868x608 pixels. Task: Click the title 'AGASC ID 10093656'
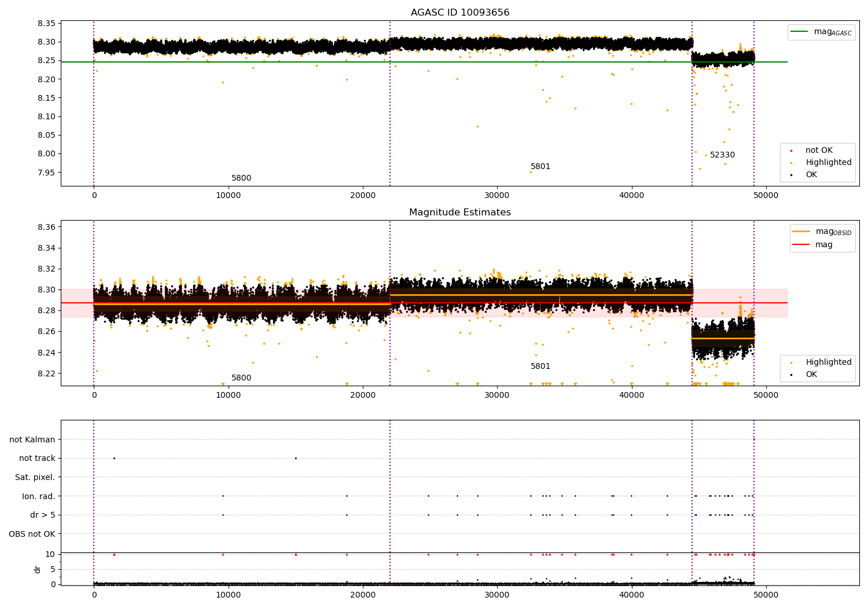point(460,13)
